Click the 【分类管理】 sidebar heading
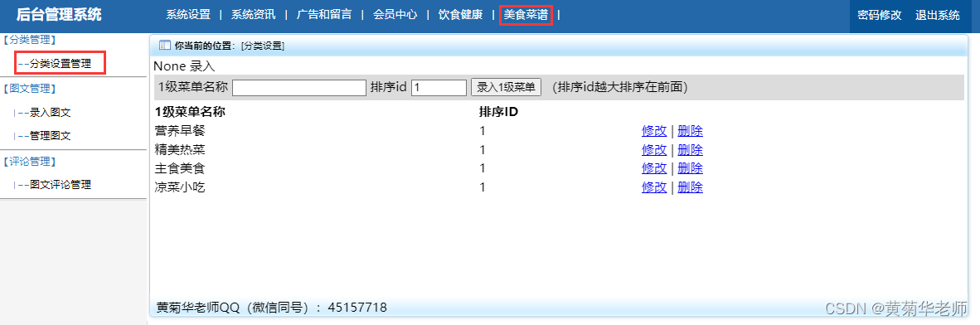980x325 pixels. (29, 40)
